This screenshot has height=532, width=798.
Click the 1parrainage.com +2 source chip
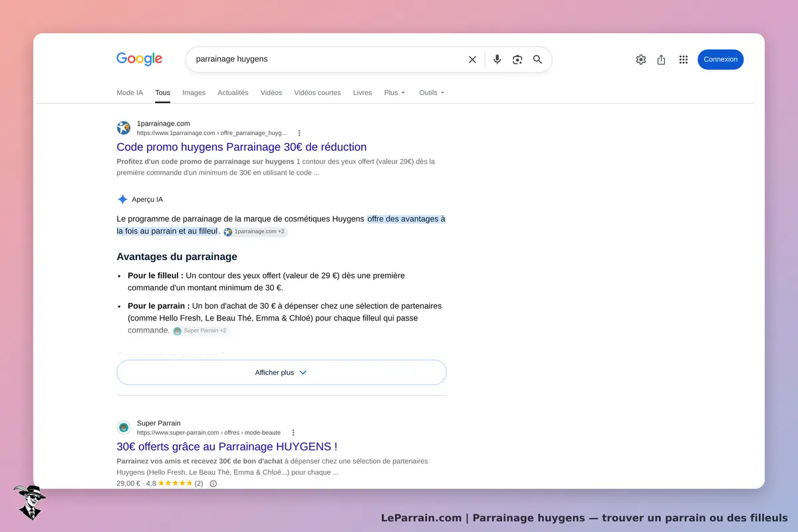click(x=255, y=231)
